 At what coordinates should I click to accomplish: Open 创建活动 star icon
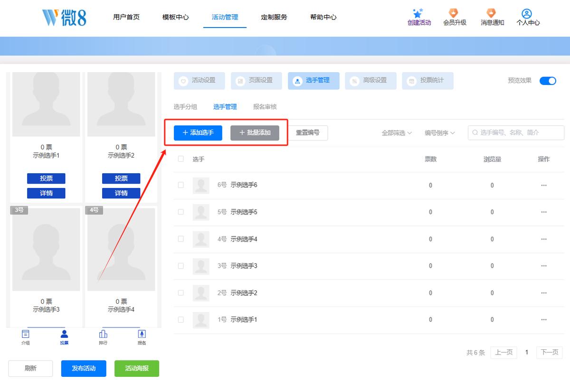tap(418, 13)
